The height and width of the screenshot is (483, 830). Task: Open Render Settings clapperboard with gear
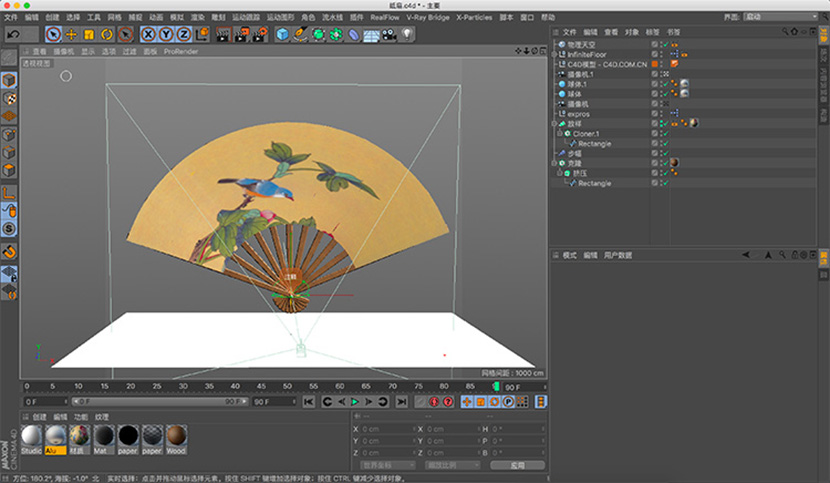pos(259,34)
